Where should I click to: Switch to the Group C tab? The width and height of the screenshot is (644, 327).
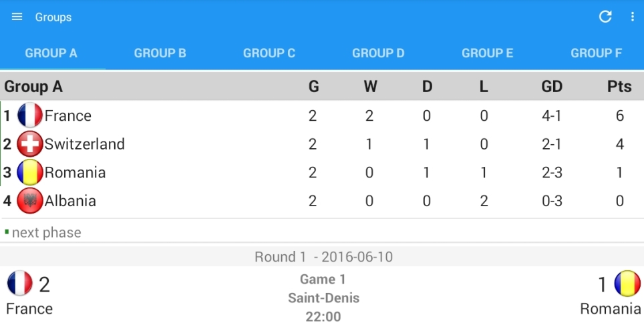pyautogui.click(x=269, y=53)
